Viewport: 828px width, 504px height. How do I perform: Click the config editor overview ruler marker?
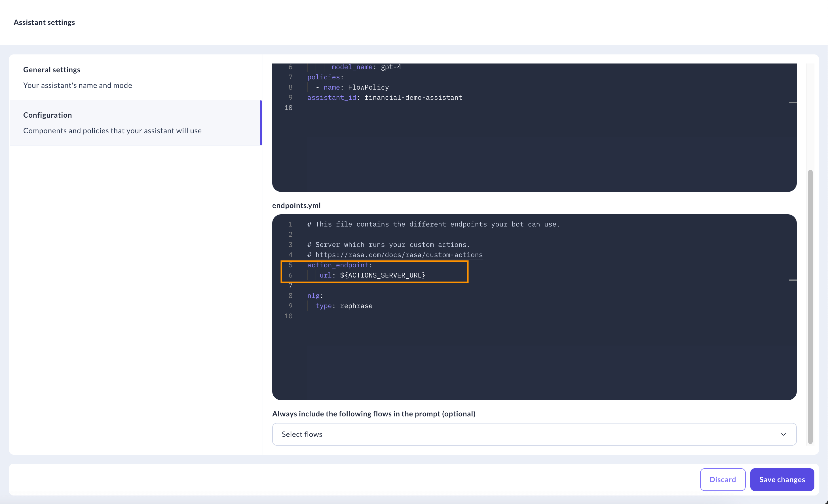[x=793, y=102]
